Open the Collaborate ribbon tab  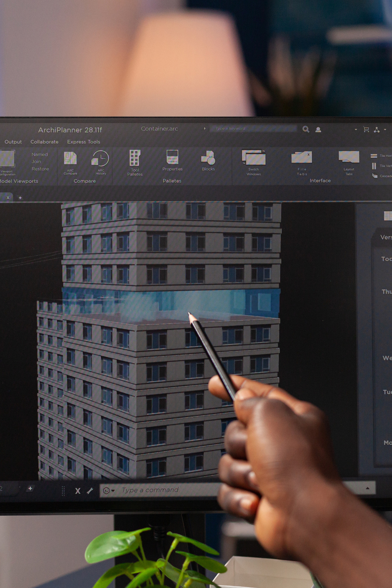coord(44,142)
